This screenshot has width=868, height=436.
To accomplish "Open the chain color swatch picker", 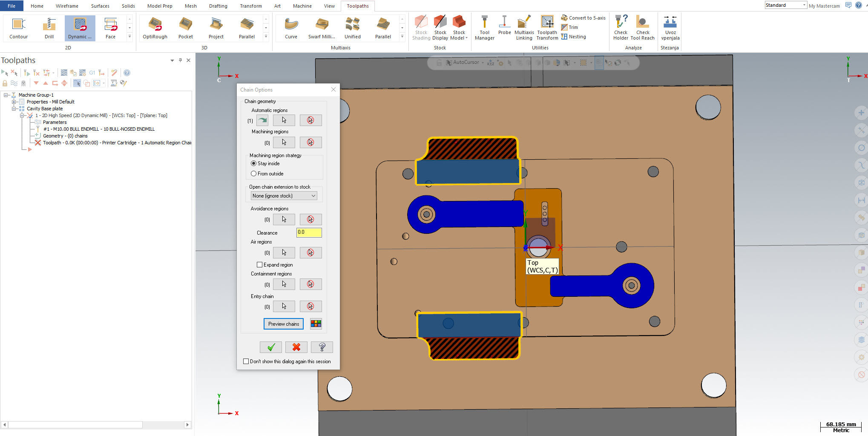I will coord(316,324).
